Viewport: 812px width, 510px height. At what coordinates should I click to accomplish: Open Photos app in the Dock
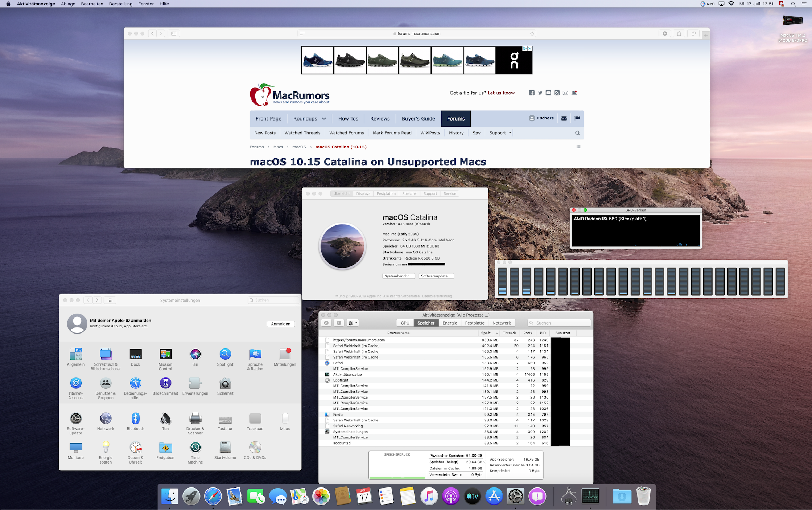coord(321,496)
